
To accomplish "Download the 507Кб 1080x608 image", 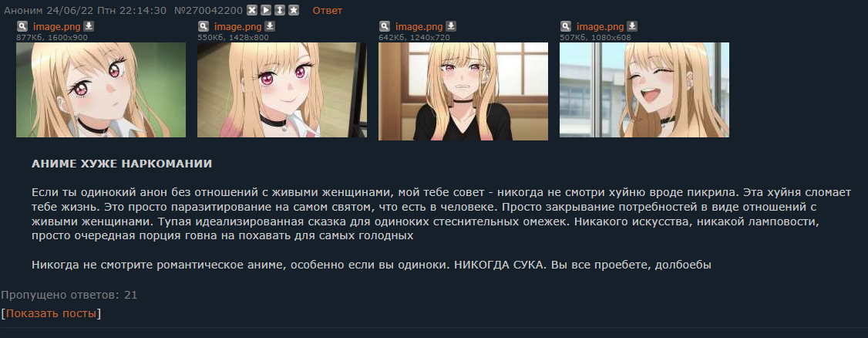I will [631, 26].
